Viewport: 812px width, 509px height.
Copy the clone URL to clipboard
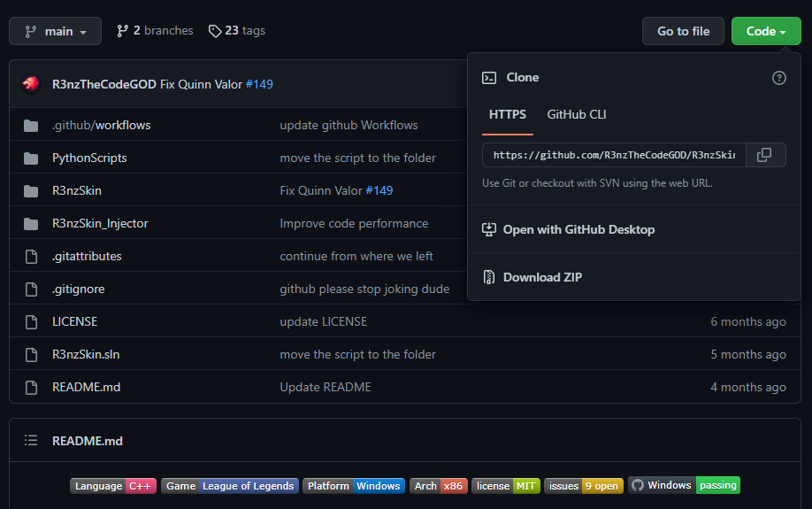pyautogui.click(x=765, y=155)
